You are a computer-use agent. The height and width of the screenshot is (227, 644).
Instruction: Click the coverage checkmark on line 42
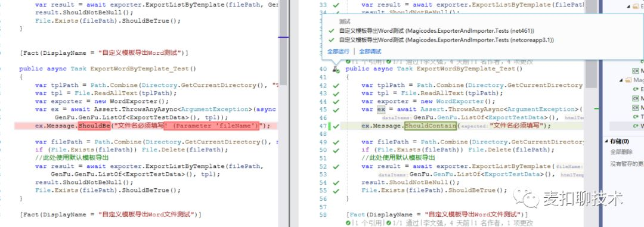[x=336, y=85]
